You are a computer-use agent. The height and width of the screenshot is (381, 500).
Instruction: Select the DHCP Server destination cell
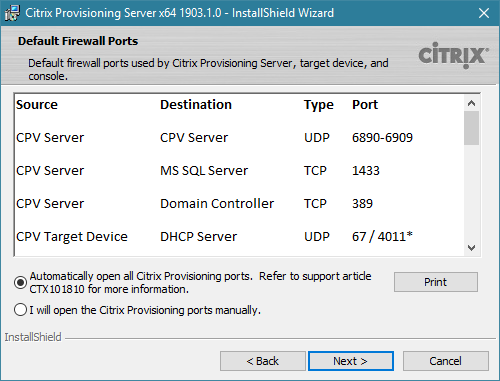point(199,236)
